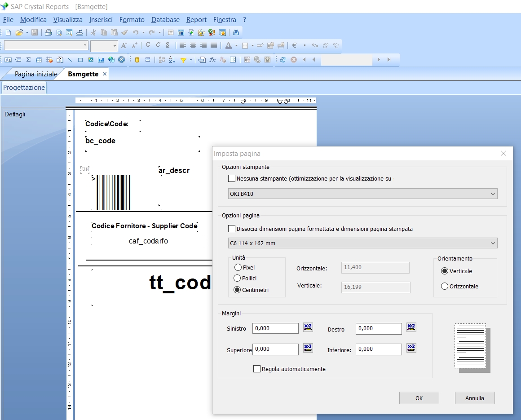Screen dimensions: 521x420
Task: Open the font name dropdown in toolbar
Action: [85, 45]
